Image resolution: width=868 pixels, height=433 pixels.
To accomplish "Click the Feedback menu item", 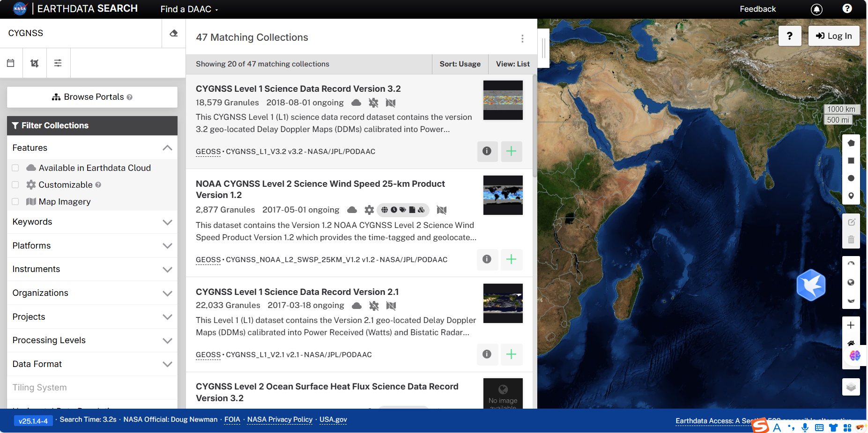I will [x=757, y=9].
